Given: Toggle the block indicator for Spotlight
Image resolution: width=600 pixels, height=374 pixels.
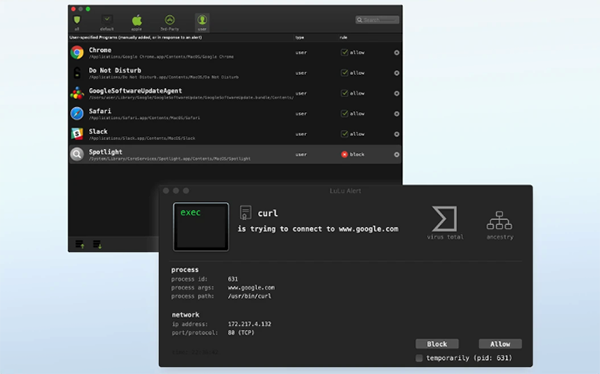Looking at the screenshot, I should tap(344, 154).
